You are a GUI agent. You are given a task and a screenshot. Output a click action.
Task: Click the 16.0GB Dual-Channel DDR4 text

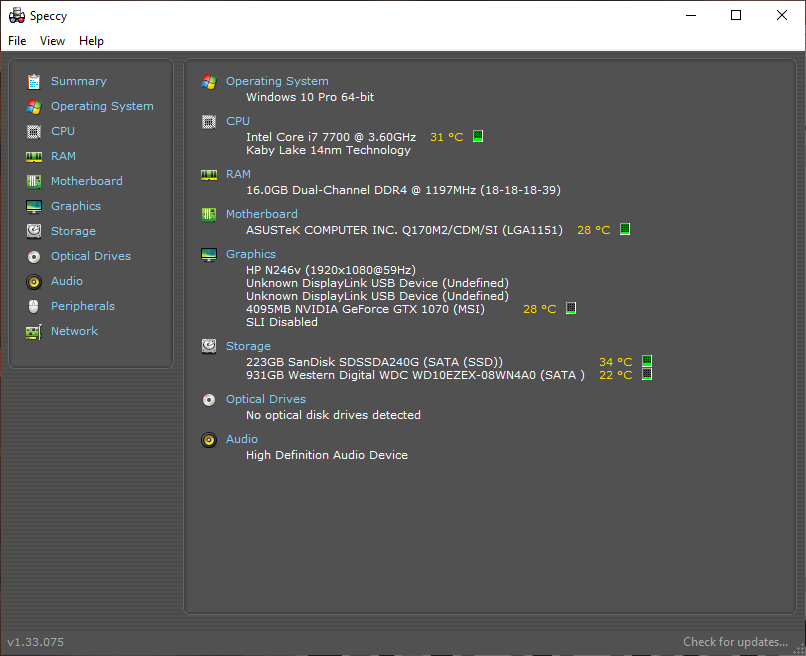[x=403, y=190]
